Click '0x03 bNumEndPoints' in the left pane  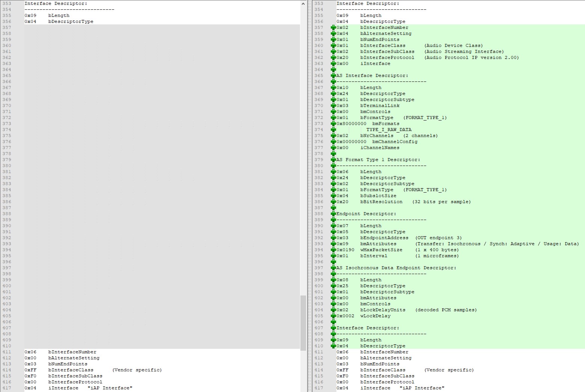pos(56,364)
